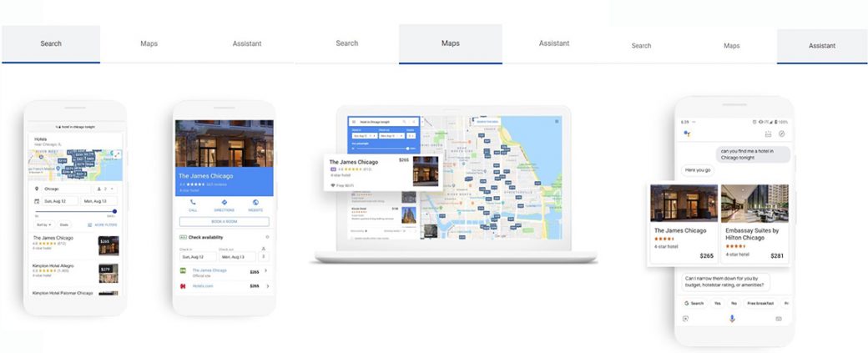
Task: Open the $265 thumbnail in the Search results list
Action: point(108,245)
